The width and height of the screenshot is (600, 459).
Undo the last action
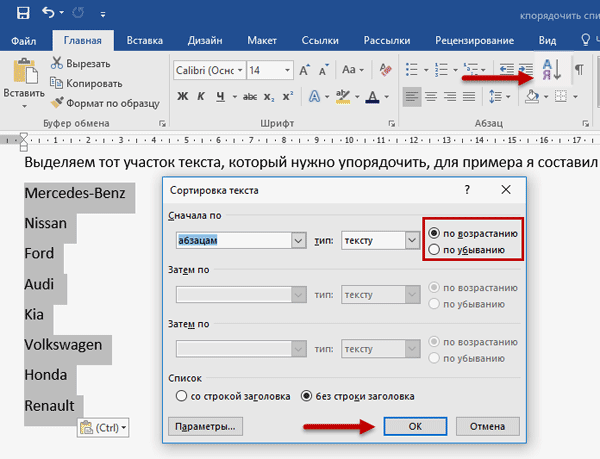coord(48,13)
